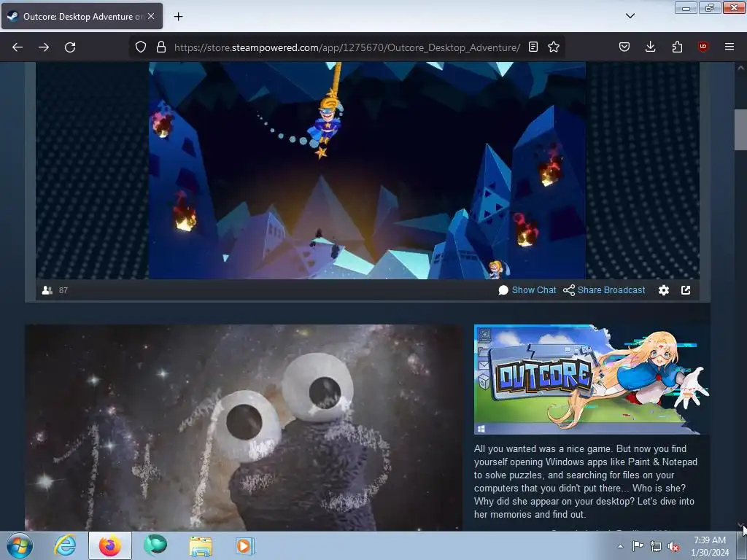
Task: Open the clock showing 7:39 AM
Action: pos(710,546)
